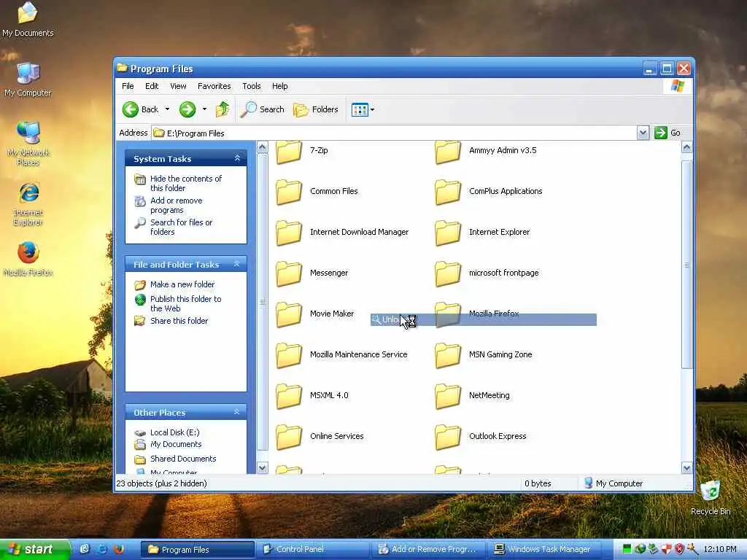The width and height of the screenshot is (747, 560).
Task: Click the clock showing 12:10 PM
Action: (x=720, y=549)
